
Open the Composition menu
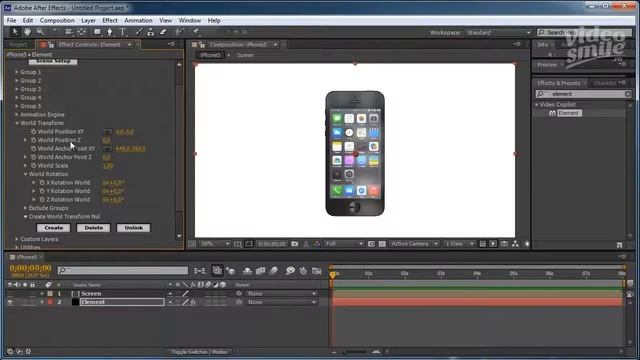[57, 20]
